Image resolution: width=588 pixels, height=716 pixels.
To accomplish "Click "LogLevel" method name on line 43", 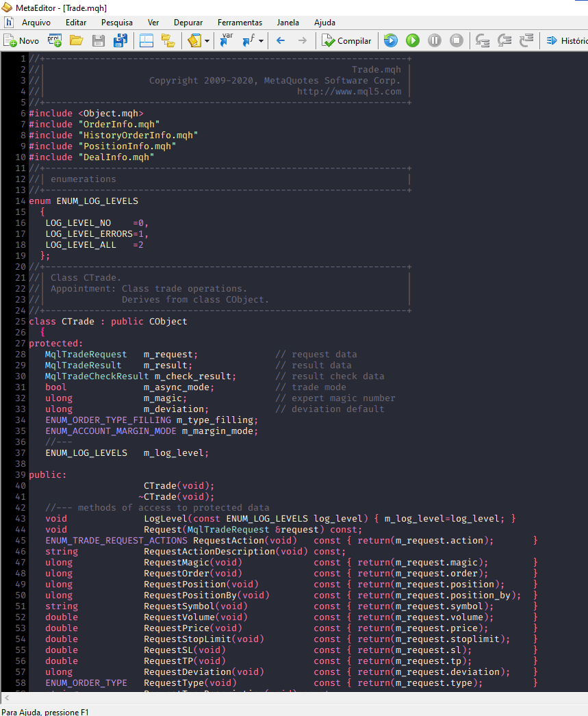I will (166, 519).
